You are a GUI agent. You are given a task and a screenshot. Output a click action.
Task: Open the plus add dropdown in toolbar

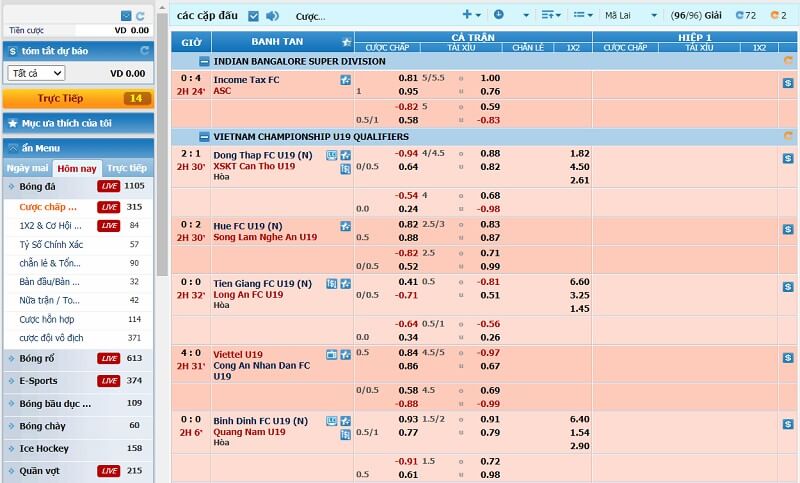[x=471, y=15]
